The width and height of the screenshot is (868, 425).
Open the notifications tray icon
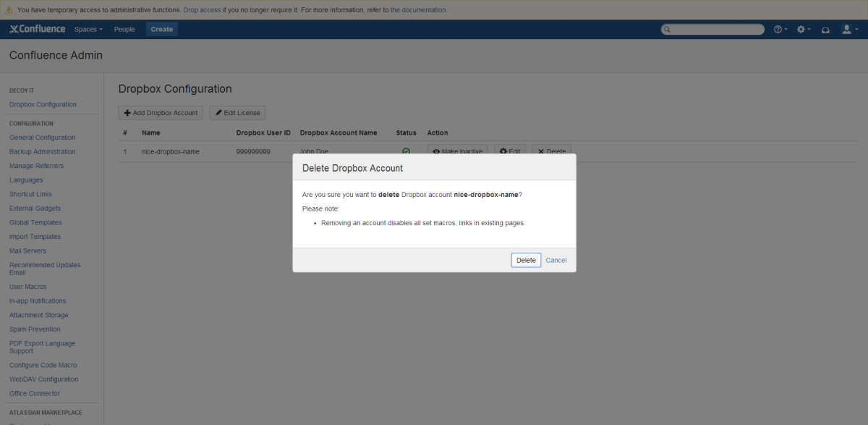(x=825, y=30)
